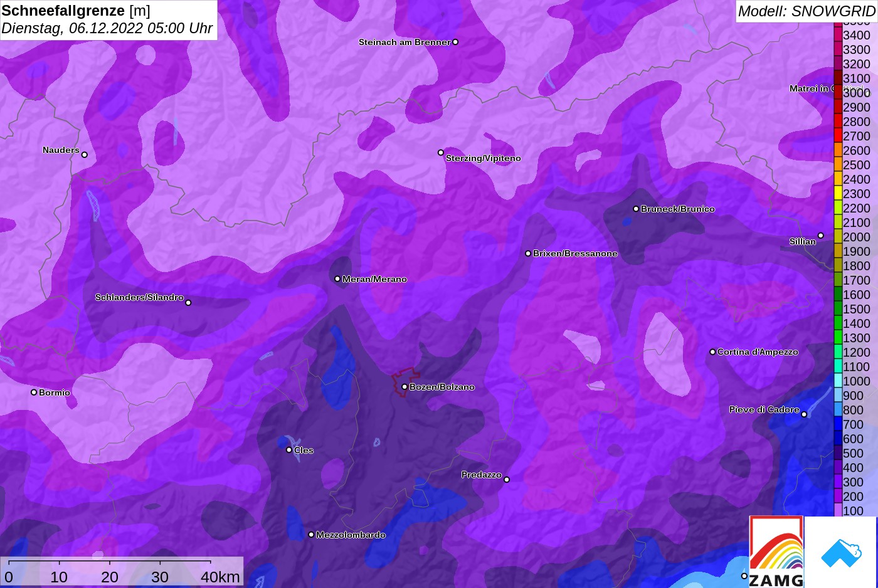Pick the 1500 m legend color swatch

pyautogui.click(x=838, y=308)
